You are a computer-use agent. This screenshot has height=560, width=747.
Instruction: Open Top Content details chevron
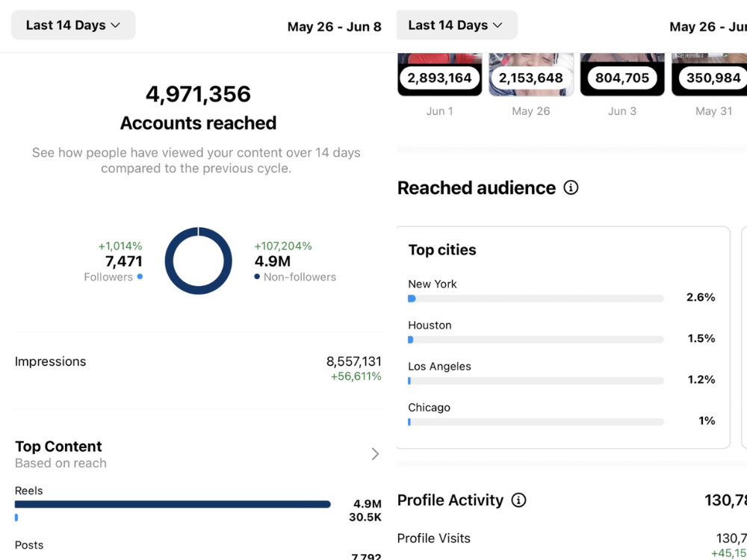click(x=376, y=454)
